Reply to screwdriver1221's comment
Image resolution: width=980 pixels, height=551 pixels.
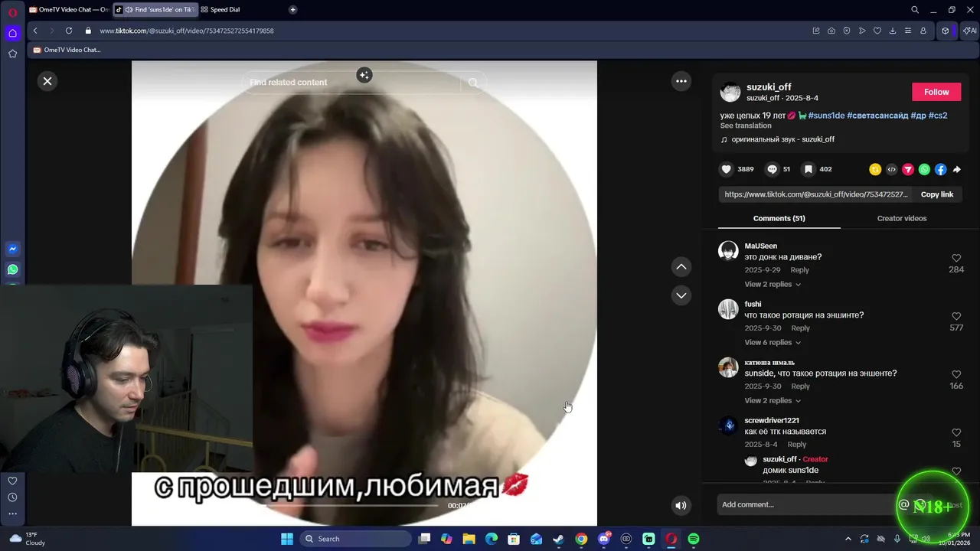click(797, 445)
